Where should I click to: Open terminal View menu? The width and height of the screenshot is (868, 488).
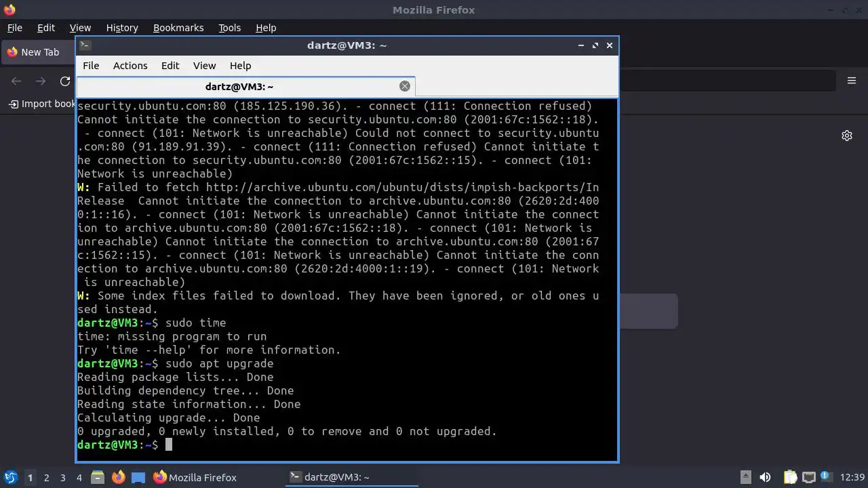tap(204, 66)
